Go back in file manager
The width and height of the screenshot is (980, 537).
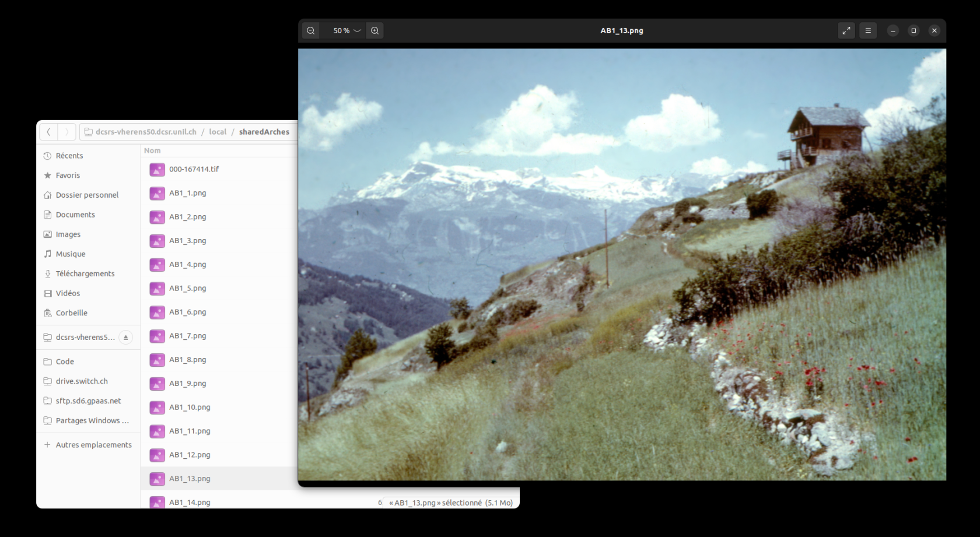[x=49, y=132]
